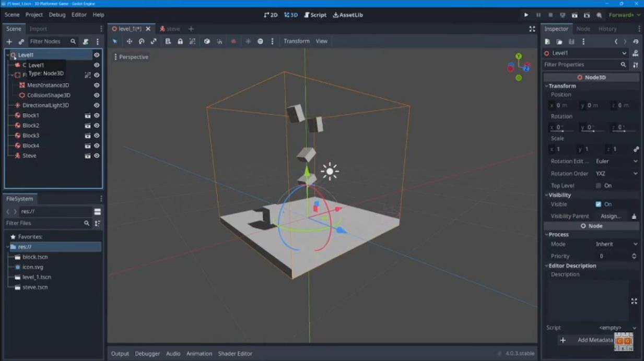Create new resource icon in Inspector
The height and width of the screenshot is (361, 644).
click(x=547, y=42)
